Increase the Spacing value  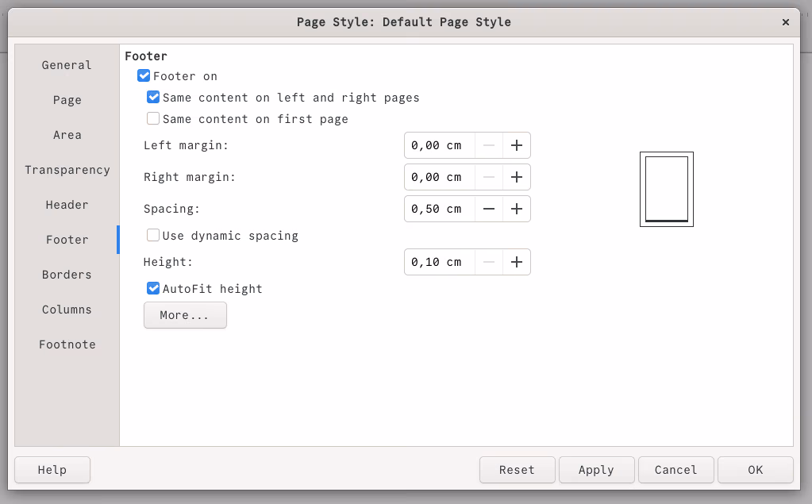[517, 209]
